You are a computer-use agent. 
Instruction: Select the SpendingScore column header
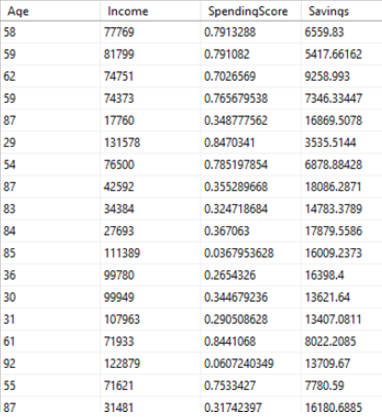tap(251, 11)
